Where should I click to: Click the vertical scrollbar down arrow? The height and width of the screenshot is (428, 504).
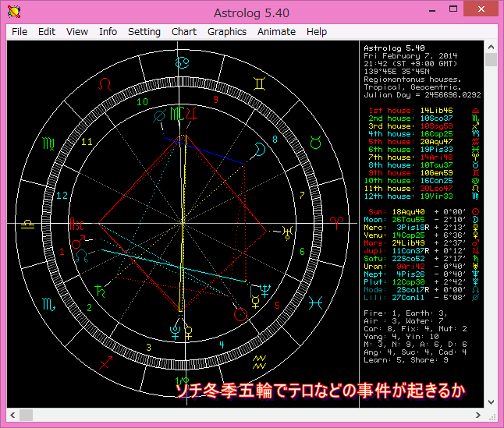click(x=491, y=401)
